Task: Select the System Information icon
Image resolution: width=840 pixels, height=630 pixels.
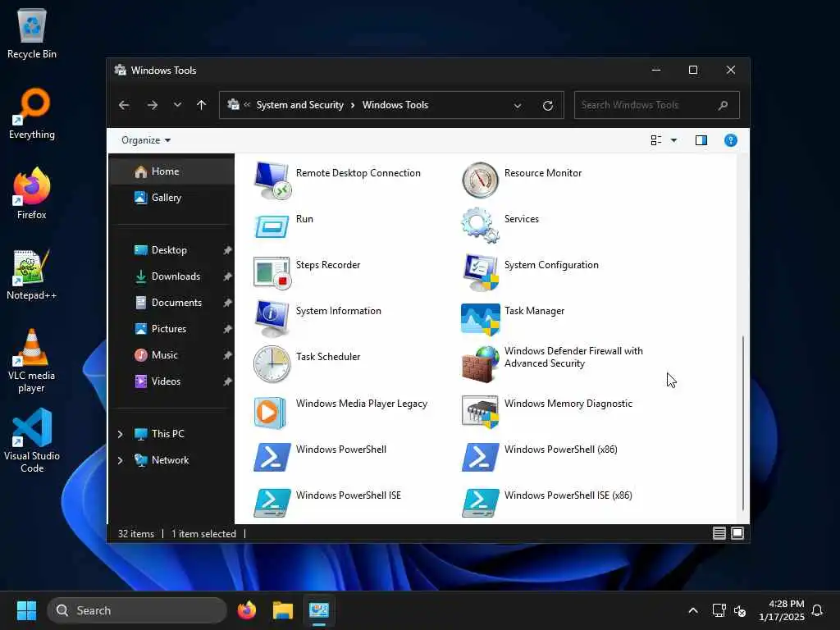Action: [272, 318]
